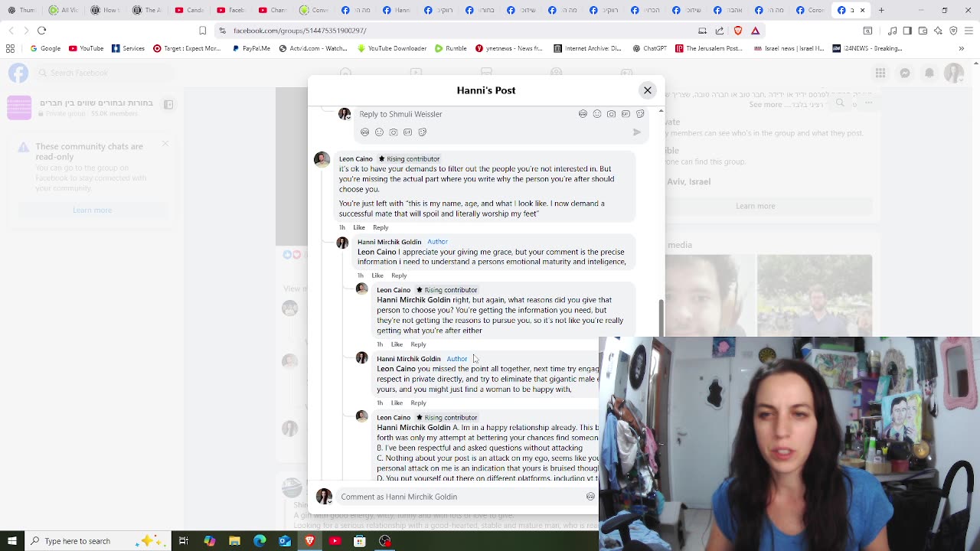
Task: Open the Brave wallet icon in toolbar
Action: (923, 31)
